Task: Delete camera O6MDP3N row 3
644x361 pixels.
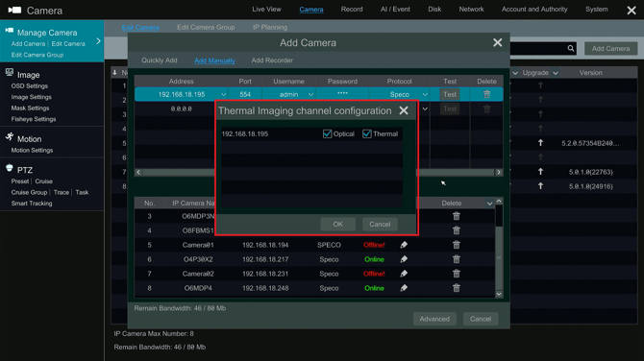Action: [x=456, y=216]
